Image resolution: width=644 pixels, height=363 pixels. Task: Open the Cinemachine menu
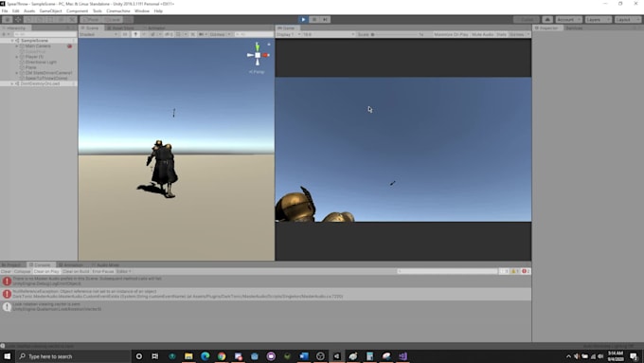(118, 11)
